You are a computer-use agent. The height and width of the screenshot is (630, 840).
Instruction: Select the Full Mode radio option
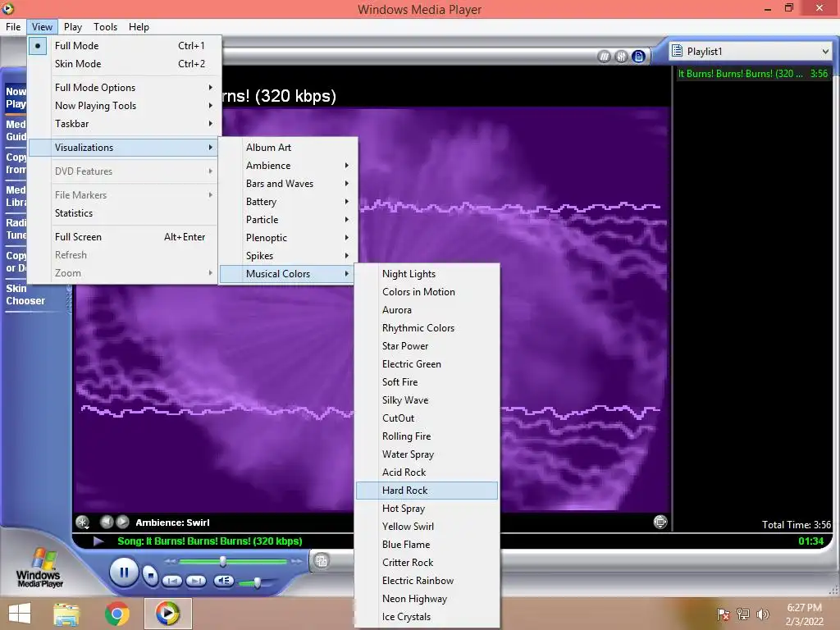pyautogui.click(x=38, y=46)
